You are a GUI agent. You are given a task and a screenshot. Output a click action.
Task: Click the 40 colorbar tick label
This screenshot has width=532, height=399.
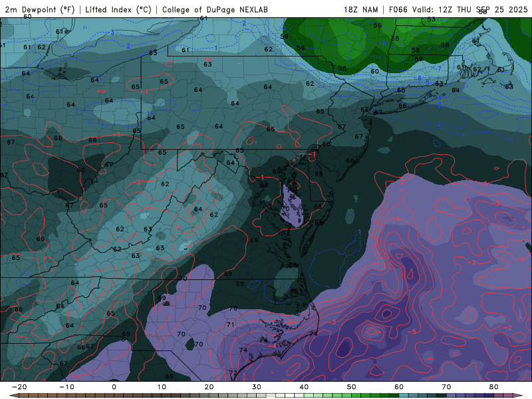click(x=304, y=387)
